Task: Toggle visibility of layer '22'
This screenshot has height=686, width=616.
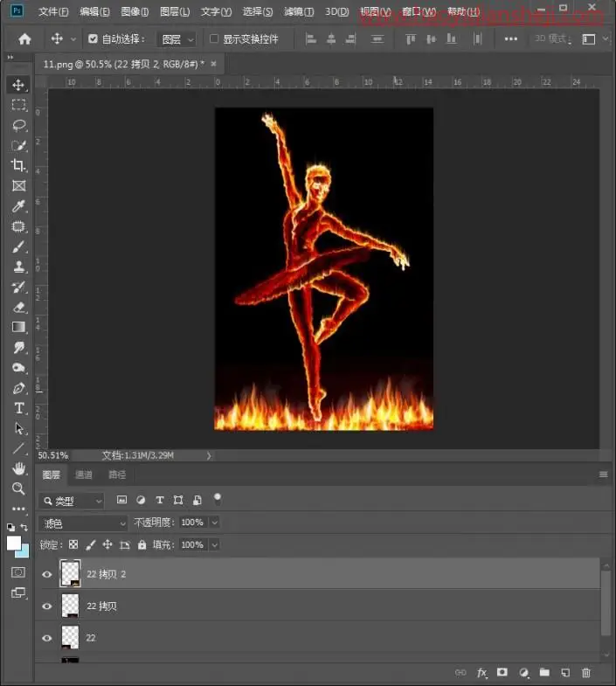Action: pos(47,638)
